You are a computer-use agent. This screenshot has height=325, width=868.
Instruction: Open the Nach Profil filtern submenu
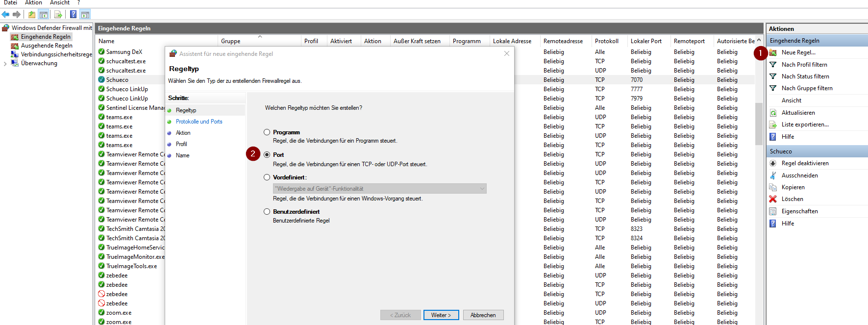(804, 65)
